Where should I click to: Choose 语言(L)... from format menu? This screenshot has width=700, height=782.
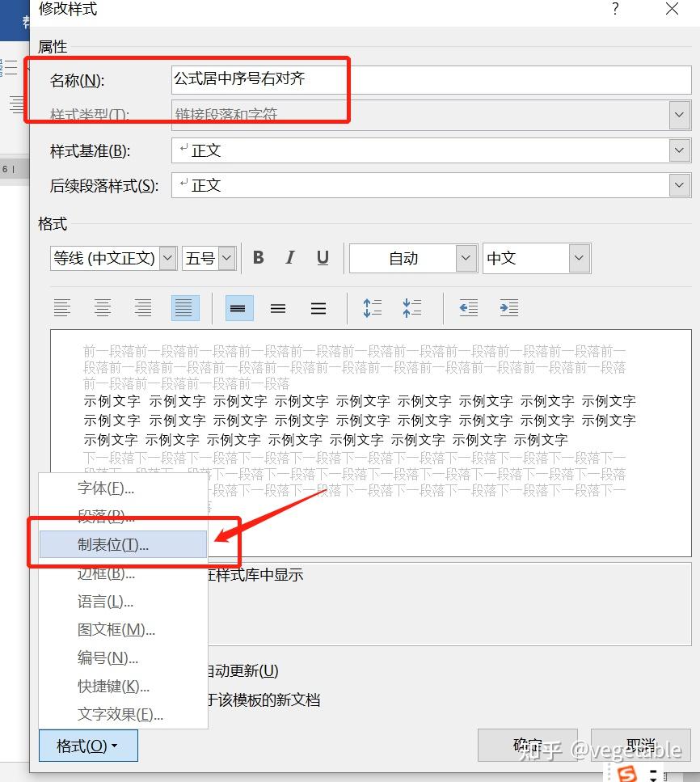tap(123, 602)
